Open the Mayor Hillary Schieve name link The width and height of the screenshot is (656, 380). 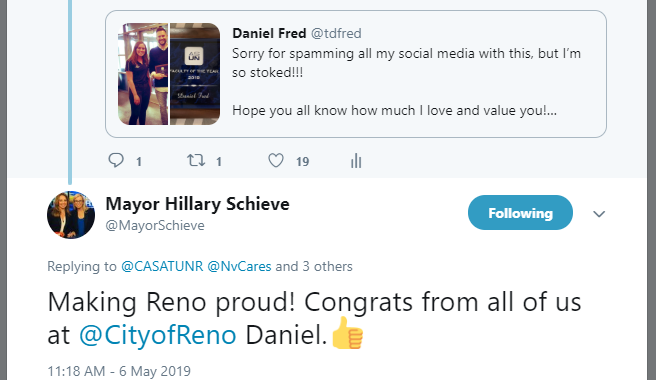[x=197, y=204]
